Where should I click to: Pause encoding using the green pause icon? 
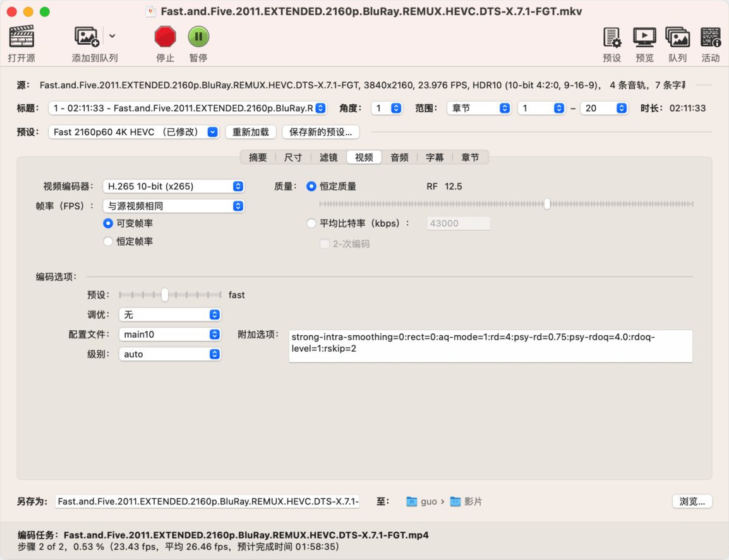coord(198,37)
